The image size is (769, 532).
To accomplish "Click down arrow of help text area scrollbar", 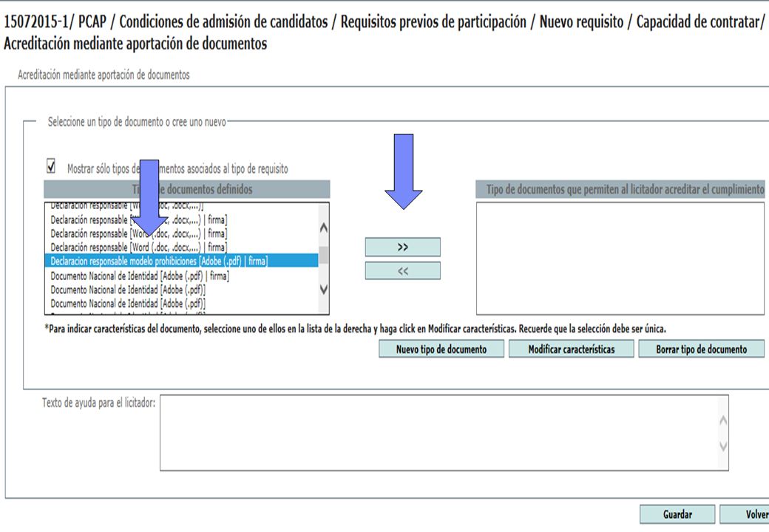I will 723,446.
